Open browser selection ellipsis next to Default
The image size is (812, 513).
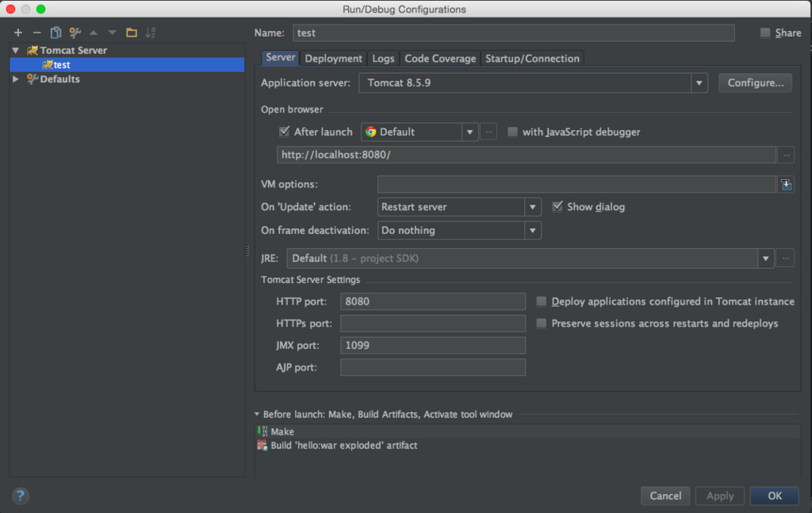pyautogui.click(x=488, y=132)
